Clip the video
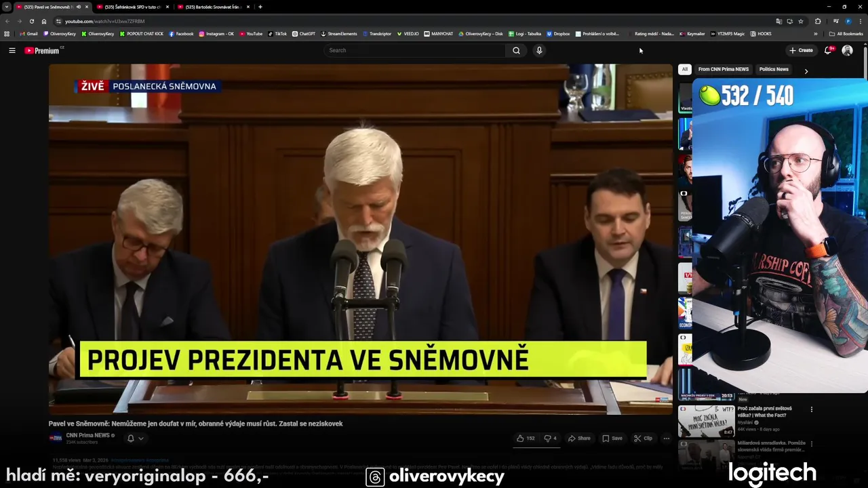This screenshot has width=868, height=488. [x=643, y=439]
